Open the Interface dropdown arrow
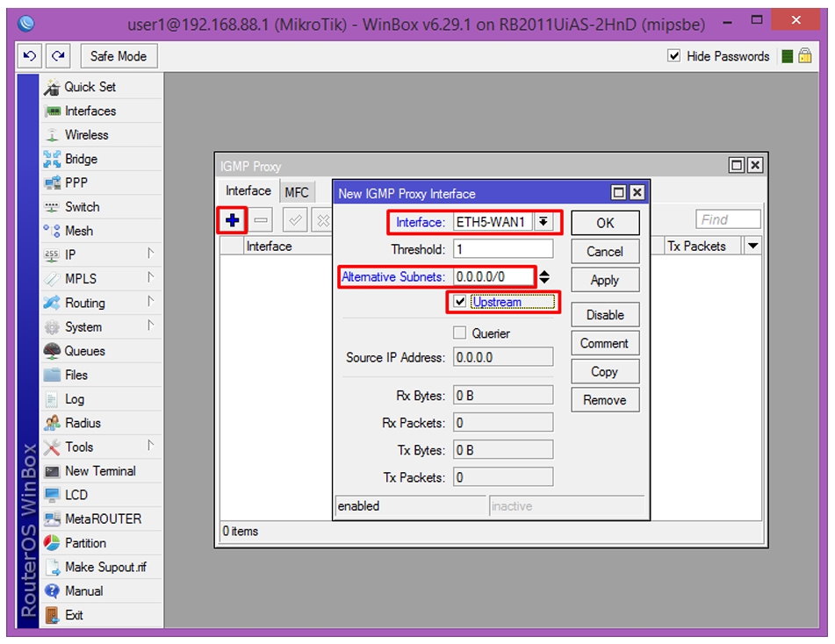Screen dimensions: 835x644 [x=543, y=222]
